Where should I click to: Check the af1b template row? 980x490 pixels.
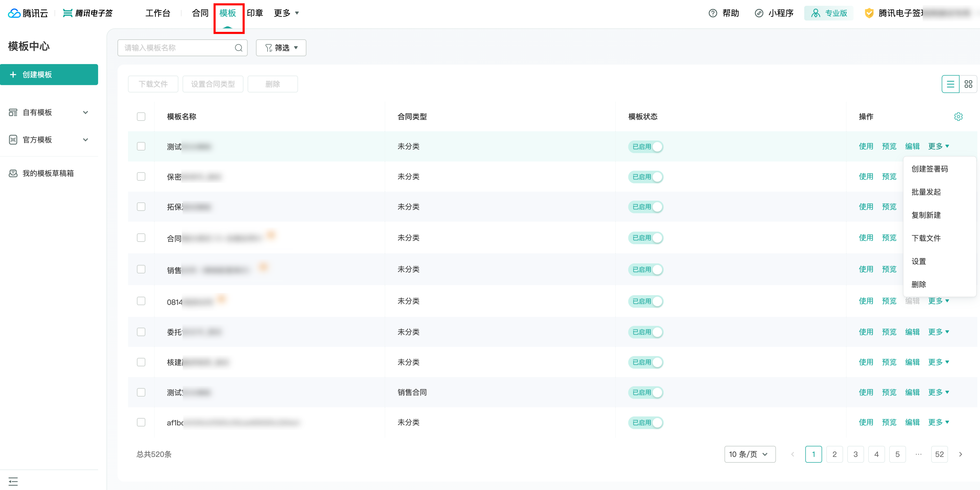point(141,422)
